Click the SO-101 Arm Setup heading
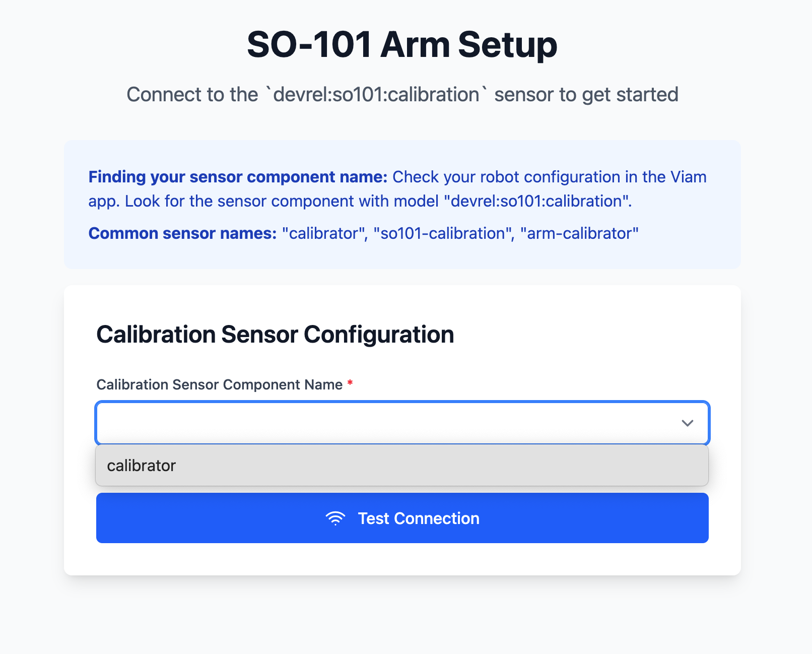Screen dimensions: 812x654 [403, 44]
